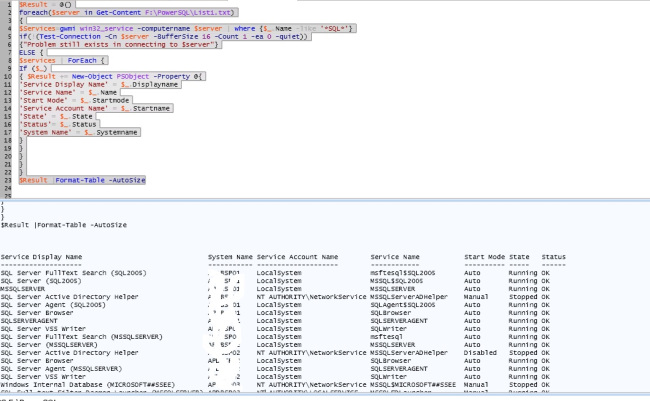
Task: Click '$Result |Format-Table -AutoSize' echoed in output pane
Action: click(x=64, y=225)
